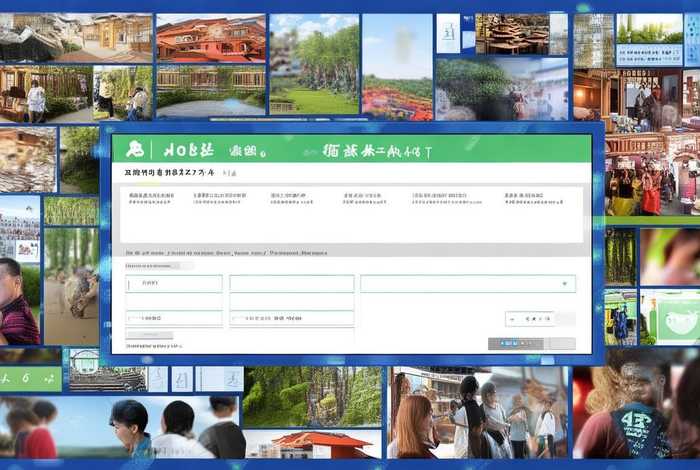Open the stacked wooden pagoda roofs photo

(x=512, y=34)
